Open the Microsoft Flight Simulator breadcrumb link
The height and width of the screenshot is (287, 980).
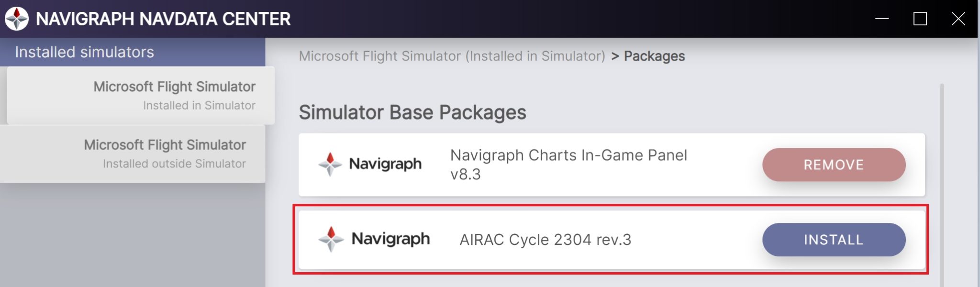(x=452, y=56)
